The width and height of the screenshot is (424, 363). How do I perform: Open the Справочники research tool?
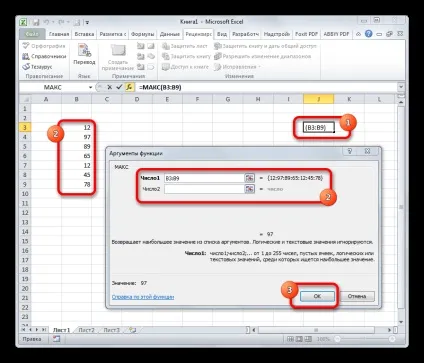click(x=44, y=56)
